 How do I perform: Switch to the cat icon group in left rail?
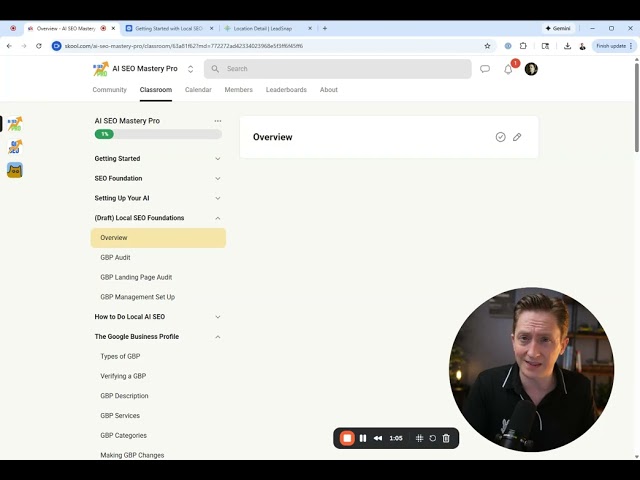point(15,170)
